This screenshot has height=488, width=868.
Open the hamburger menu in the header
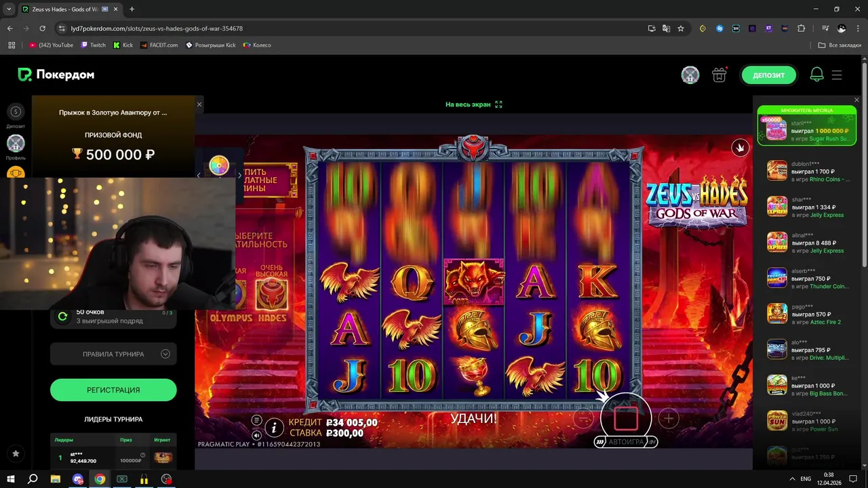point(837,75)
